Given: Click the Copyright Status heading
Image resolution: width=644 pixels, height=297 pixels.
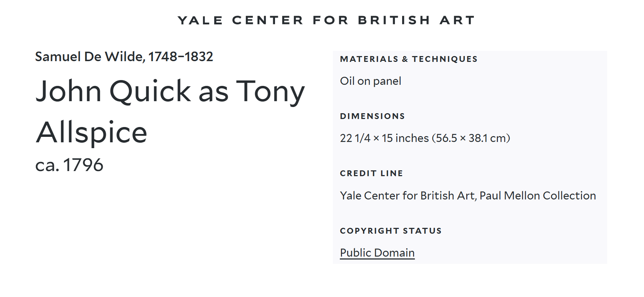Looking at the screenshot, I should click(390, 231).
